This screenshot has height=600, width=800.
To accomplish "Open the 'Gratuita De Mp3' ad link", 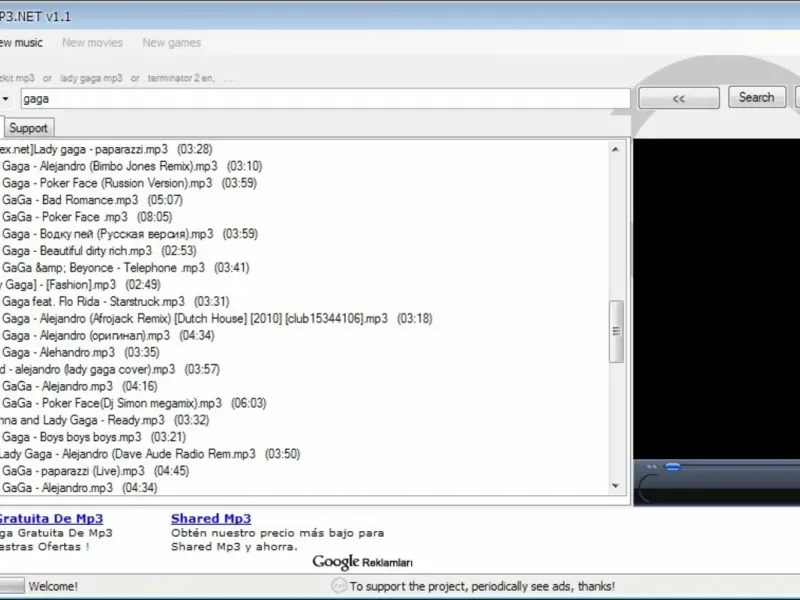I will click(x=51, y=518).
